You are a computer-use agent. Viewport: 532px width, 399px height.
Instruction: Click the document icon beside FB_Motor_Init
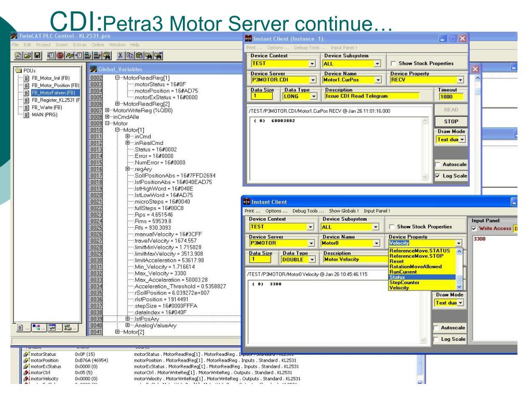click(26, 78)
